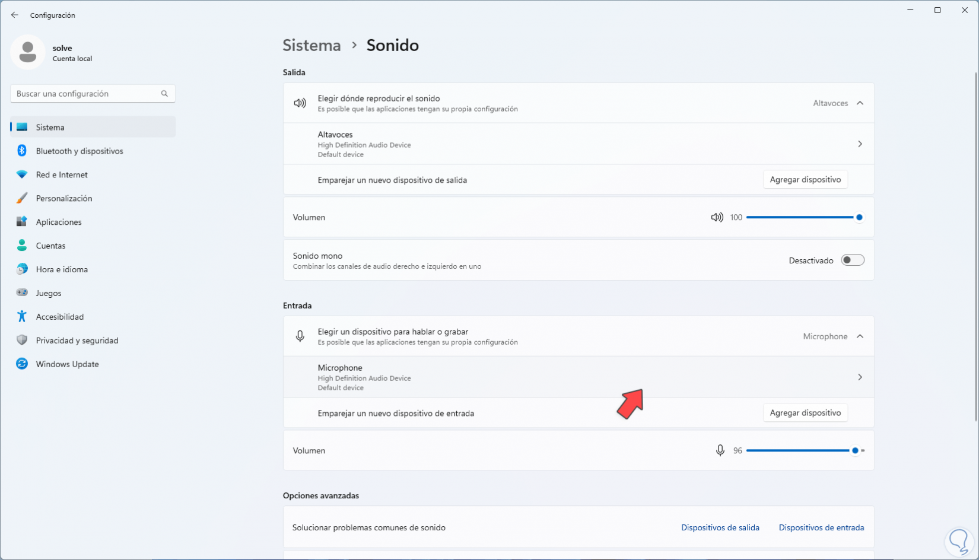Click the search magnifier icon in sidebar

click(x=164, y=94)
